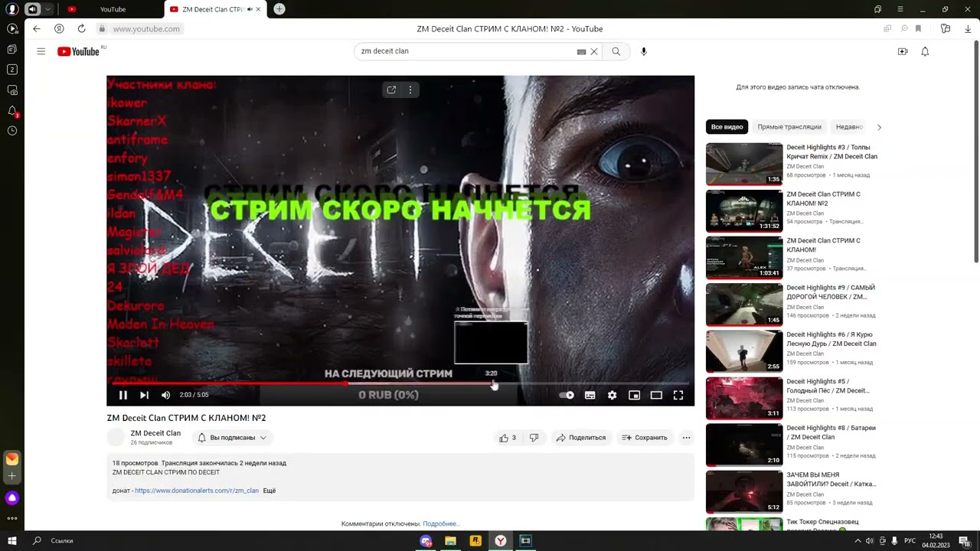The width and height of the screenshot is (980, 551).
Task: Switch to miniplayer mode
Action: 634,395
